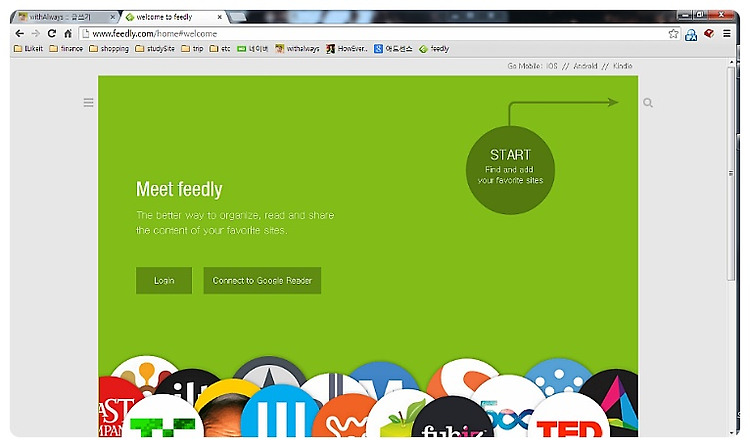The height and width of the screenshot is (447, 750).
Task: Bookmark this page with the star icon
Action: (x=673, y=33)
